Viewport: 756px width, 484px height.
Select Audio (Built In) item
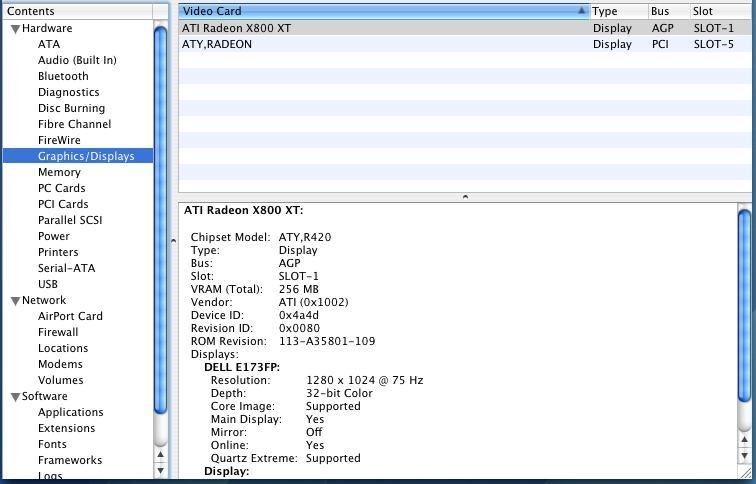[x=77, y=60]
